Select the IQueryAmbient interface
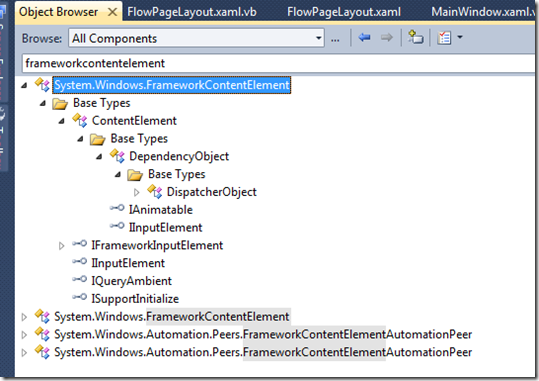539x381 pixels. click(x=131, y=281)
